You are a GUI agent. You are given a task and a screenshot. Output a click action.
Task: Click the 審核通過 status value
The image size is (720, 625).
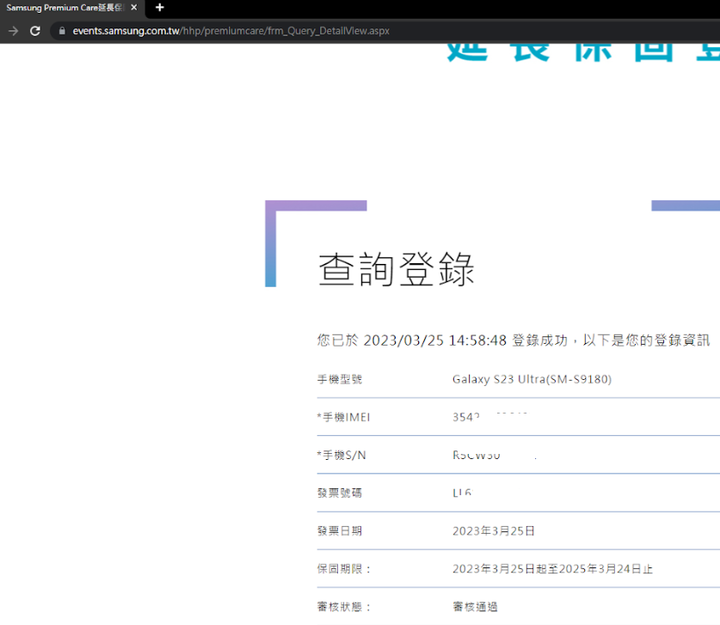pyautogui.click(x=475, y=607)
